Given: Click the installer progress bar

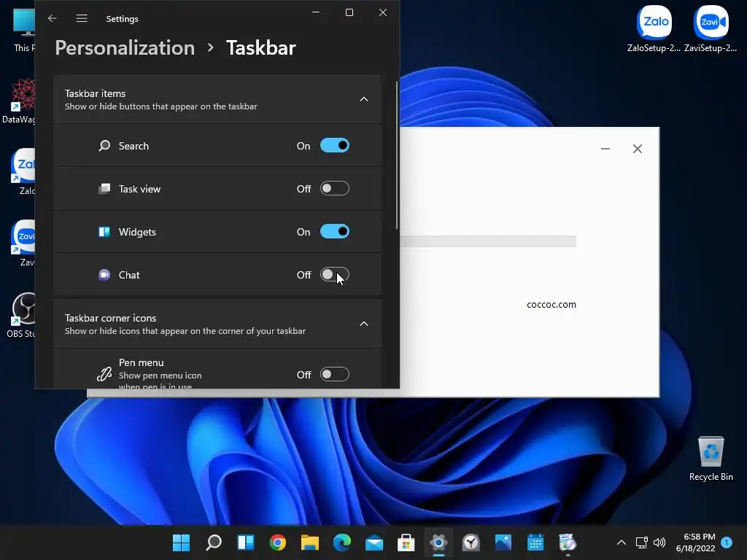Looking at the screenshot, I should [488, 241].
